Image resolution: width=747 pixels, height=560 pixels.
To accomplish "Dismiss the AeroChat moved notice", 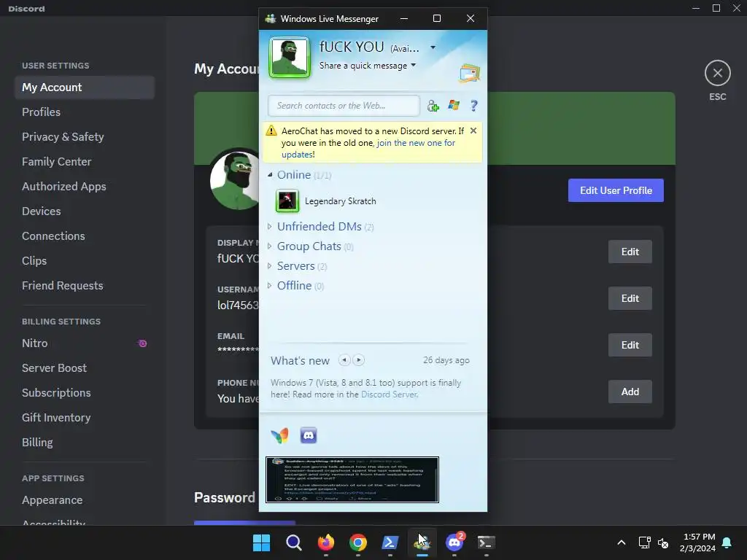I will (473, 131).
